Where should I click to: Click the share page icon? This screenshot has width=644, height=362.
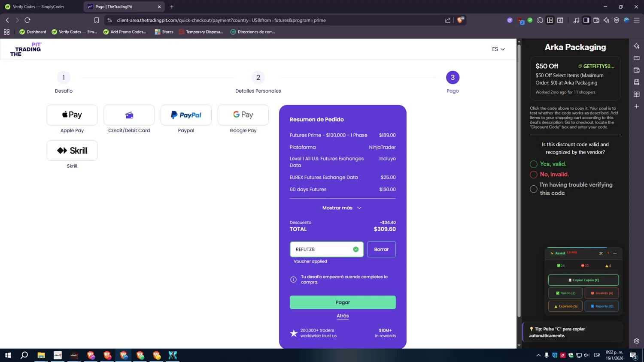pyautogui.click(x=448, y=20)
